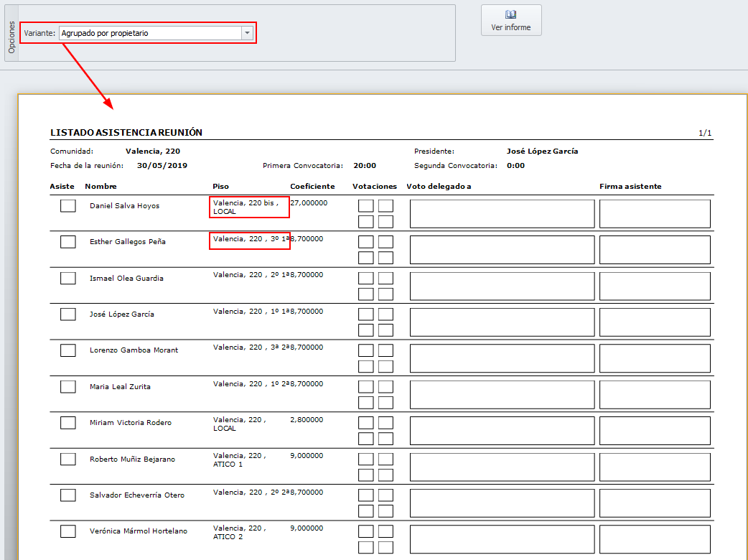Check Asiste box for Daniel Salva Hoyos
748x560 pixels.
pos(68,206)
